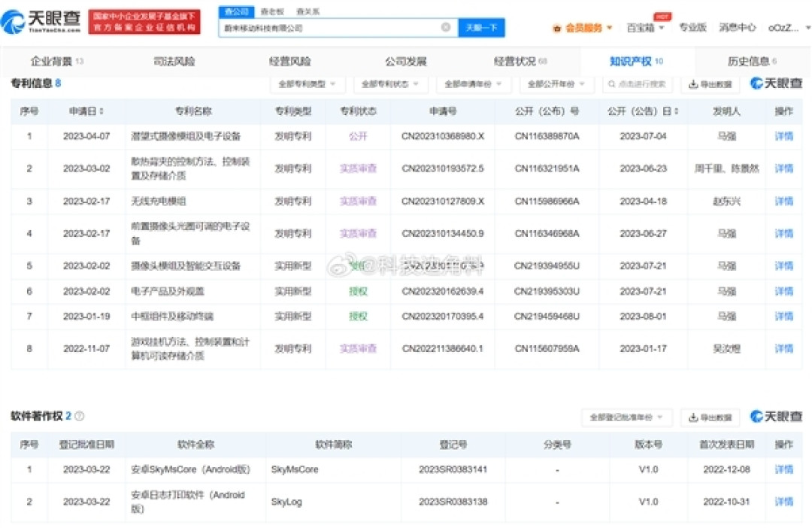The height and width of the screenshot is (528, 812).
Task: Click the download icon in software copyright 导出数据 button
Action: (693, 417)
